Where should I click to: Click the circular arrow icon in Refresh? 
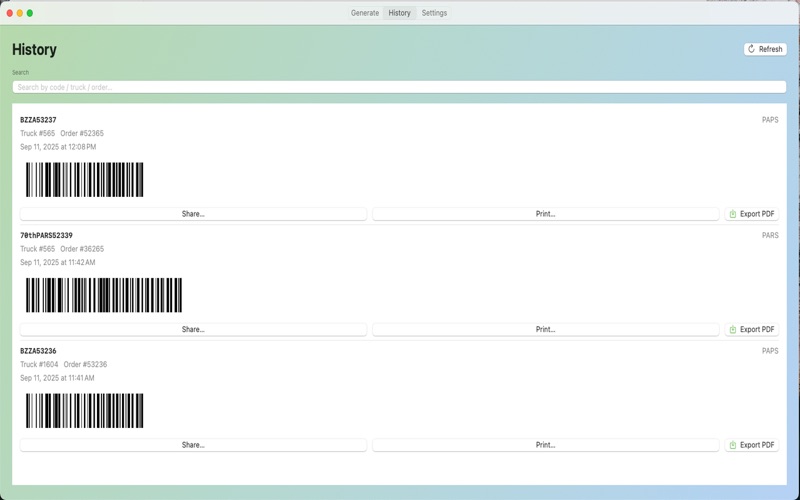(751, 49)
